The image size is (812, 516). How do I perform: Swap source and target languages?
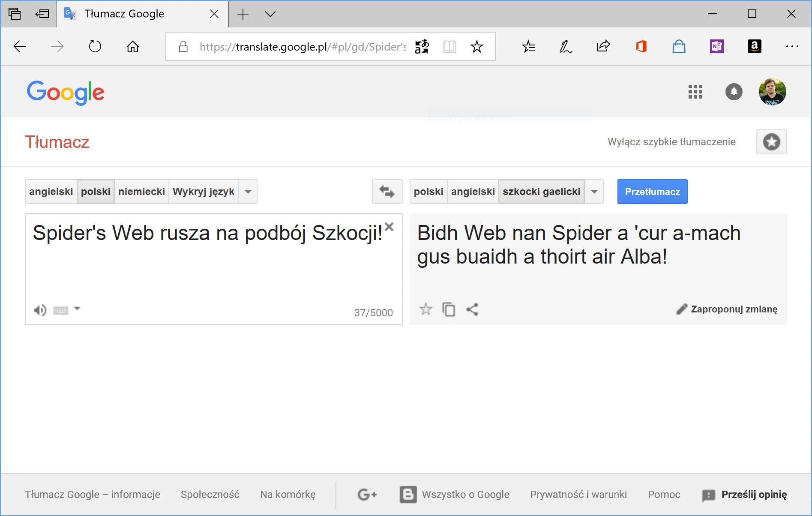387,192
